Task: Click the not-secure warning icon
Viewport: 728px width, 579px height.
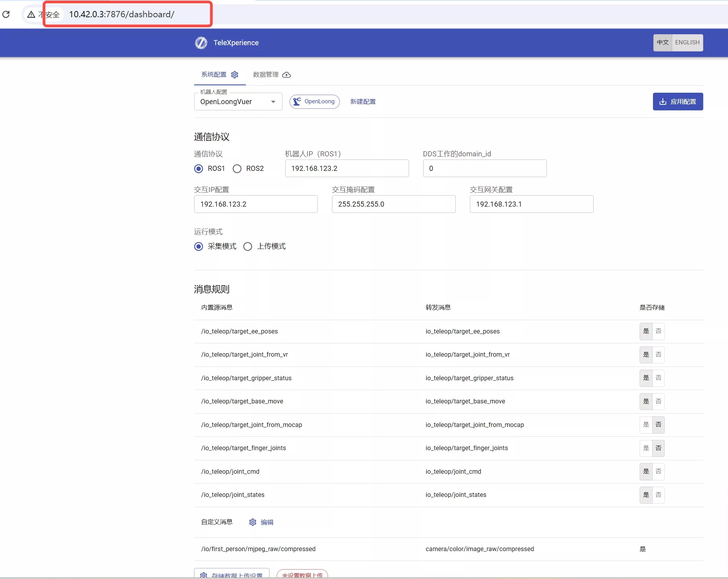Action: (x=31, y=15)
